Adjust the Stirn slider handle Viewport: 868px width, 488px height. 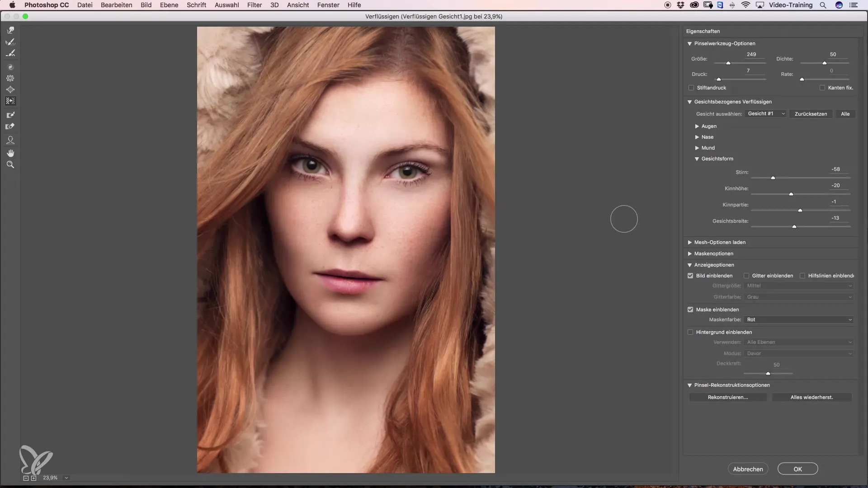773,178
